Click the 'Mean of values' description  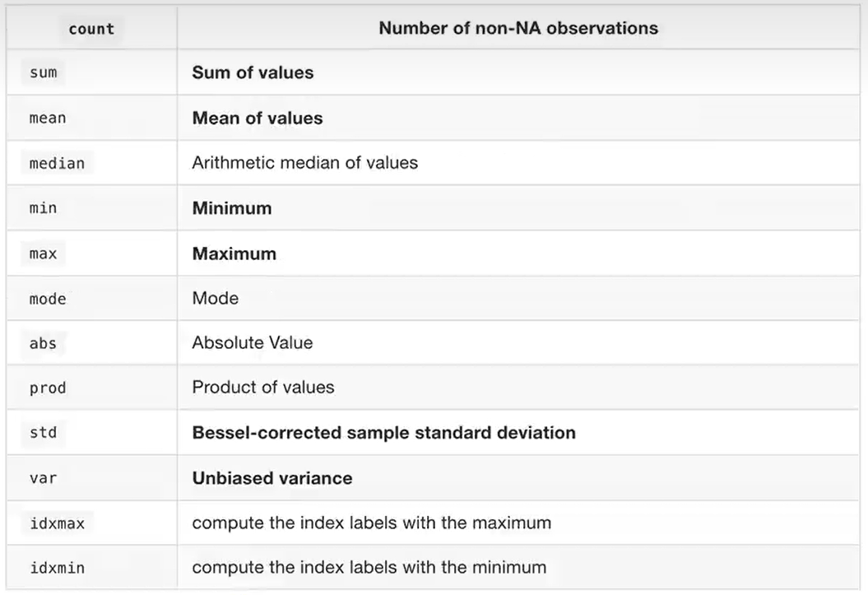point(258,118)
